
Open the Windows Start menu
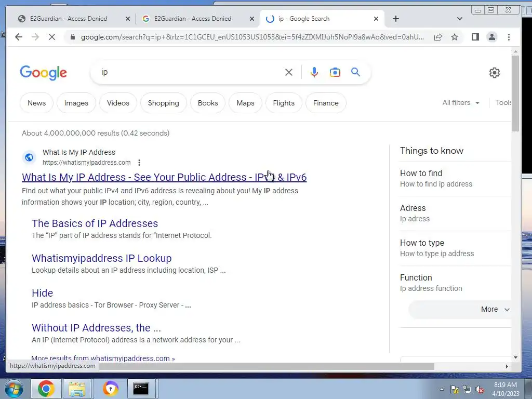tap(14, 389)
